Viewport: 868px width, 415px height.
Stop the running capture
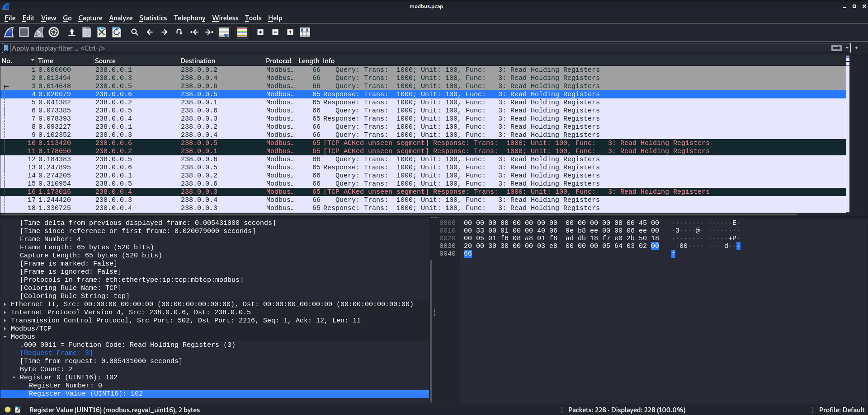tap(24, 32)
